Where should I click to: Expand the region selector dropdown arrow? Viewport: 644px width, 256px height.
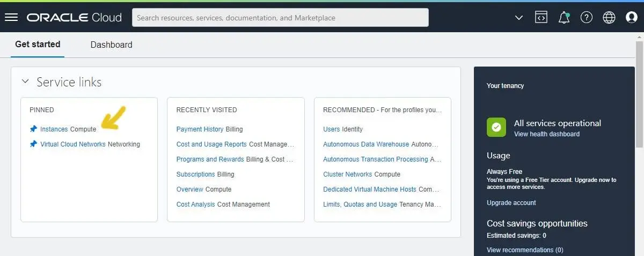click(x=518, y=18)
